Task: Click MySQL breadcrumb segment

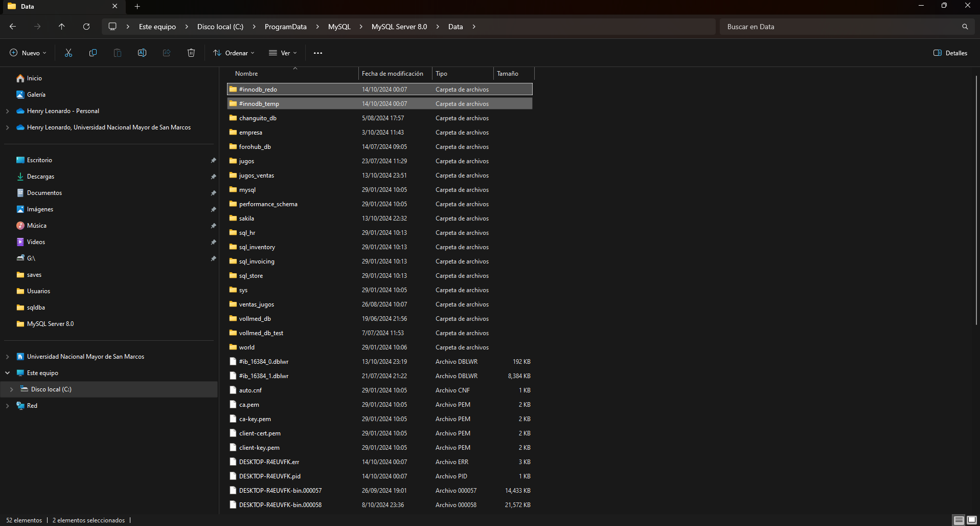Action: pyautogui.click(x=339, y=27)
